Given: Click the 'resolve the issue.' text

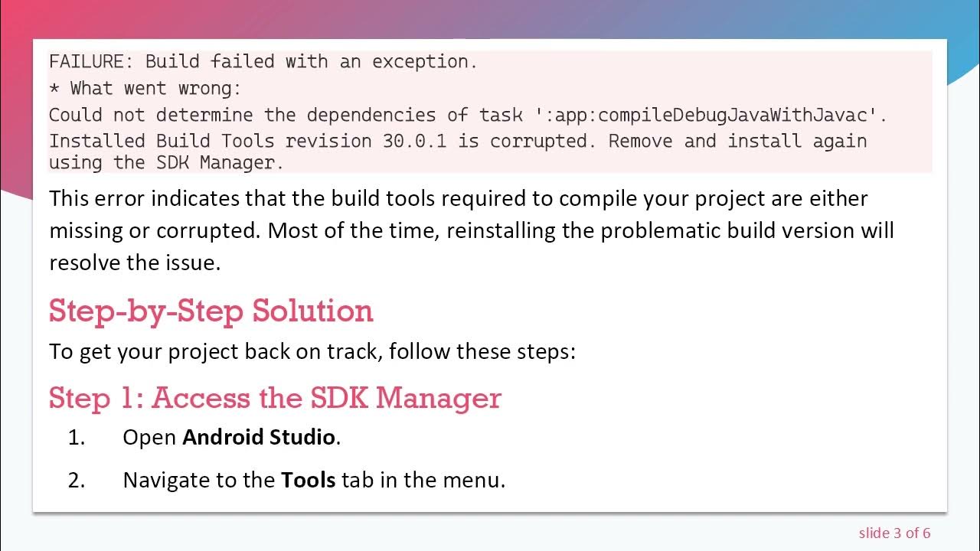Looking at the screenshot, I should point(135,262).
